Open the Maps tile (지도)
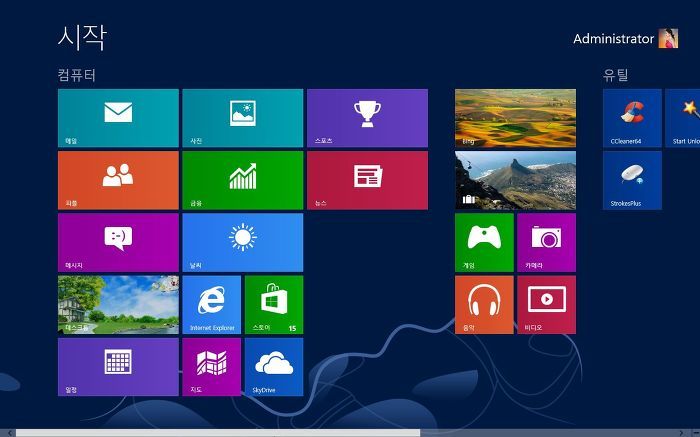 click(212, 367)
